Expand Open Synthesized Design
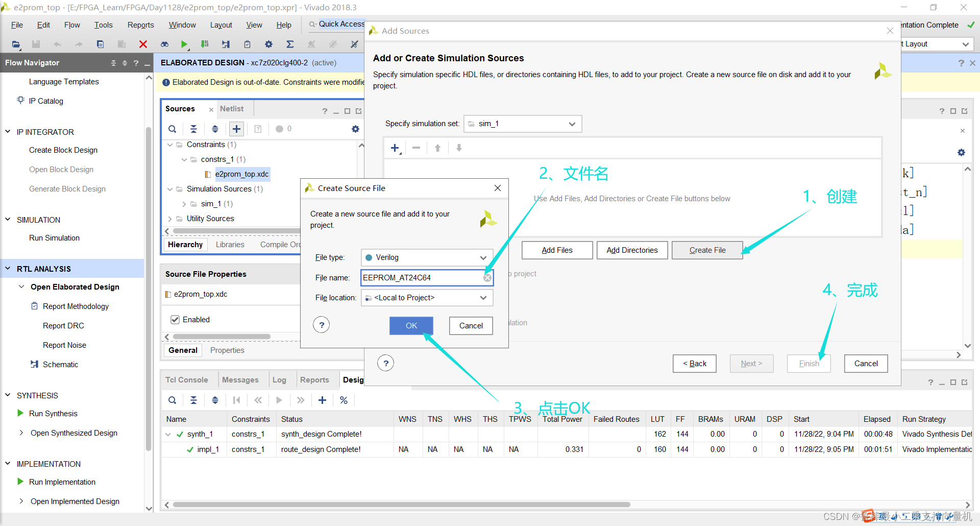 [x=21, y=433]
